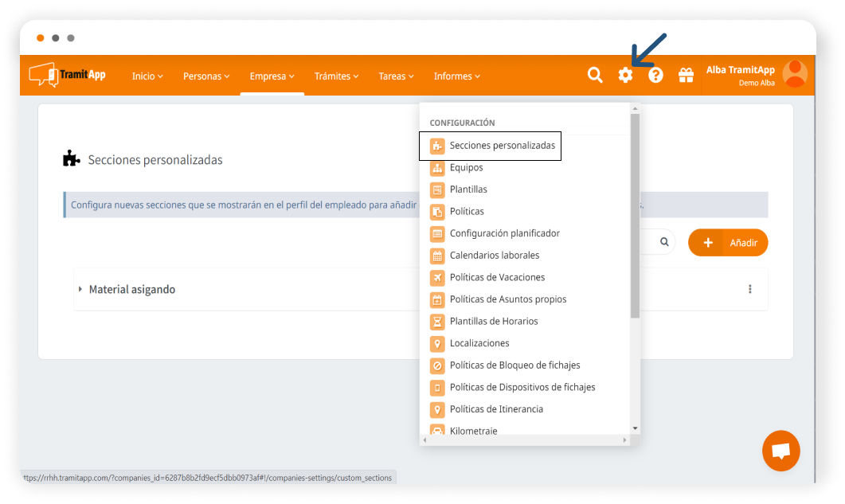Screen dimensions: 845x504
Task: Click the scroll down arrow in configuration menu
Action: click(635, 428)
